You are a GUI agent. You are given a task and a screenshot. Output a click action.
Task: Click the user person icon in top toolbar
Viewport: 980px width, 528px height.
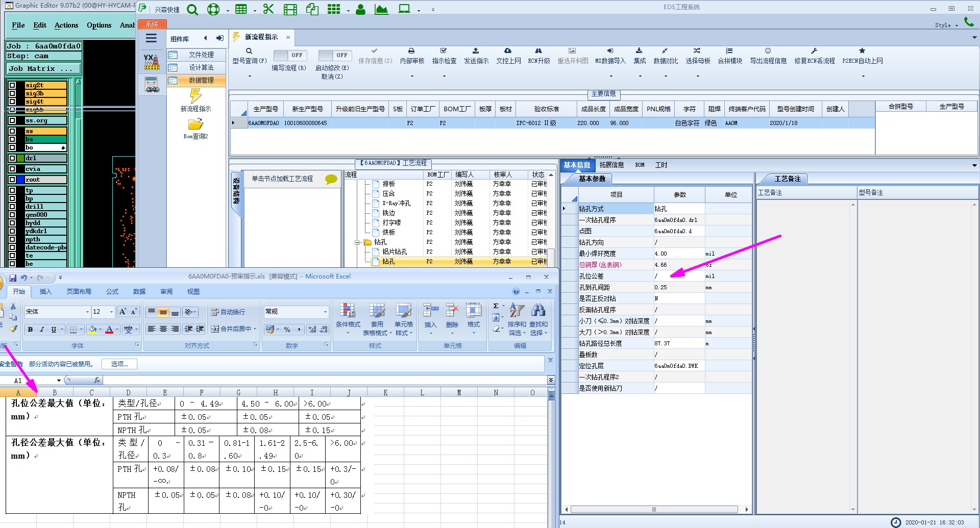click(360, 9)
